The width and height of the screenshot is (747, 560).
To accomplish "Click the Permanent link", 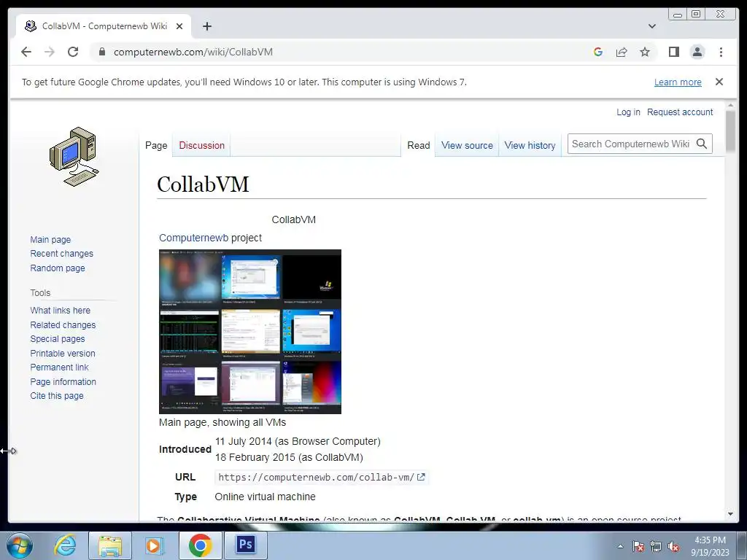I will (x=59, y=367).
